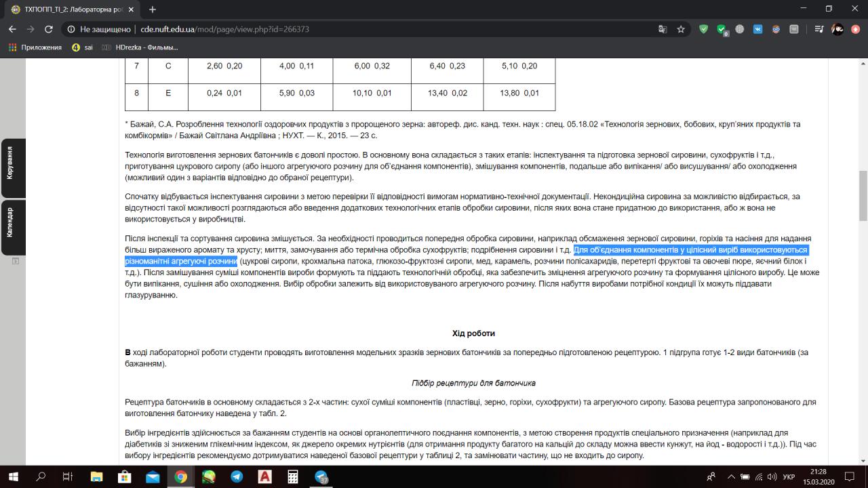Expand the hidden system tray icons
This screenshot has height=488, width=868.
coord(730,476)
